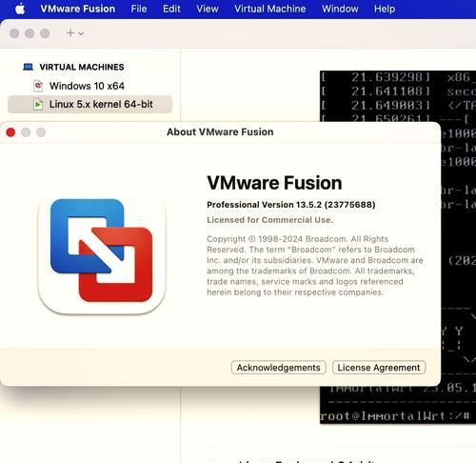The width and height of the screenshot is (476, 463).
Task: Select the Linux 5.x kernel 64-bit VM
Action: (89, 104)
